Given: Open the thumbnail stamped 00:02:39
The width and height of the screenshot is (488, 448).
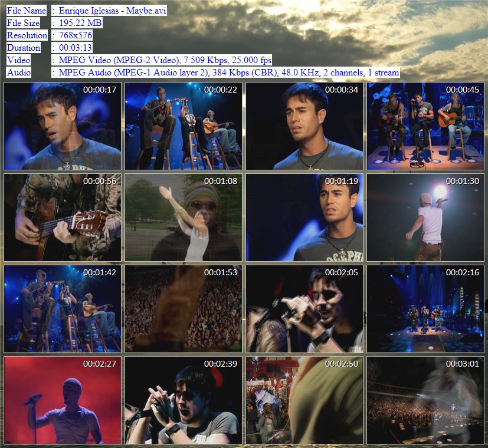Looking at the screenshot, I should [x=184, y=400].
